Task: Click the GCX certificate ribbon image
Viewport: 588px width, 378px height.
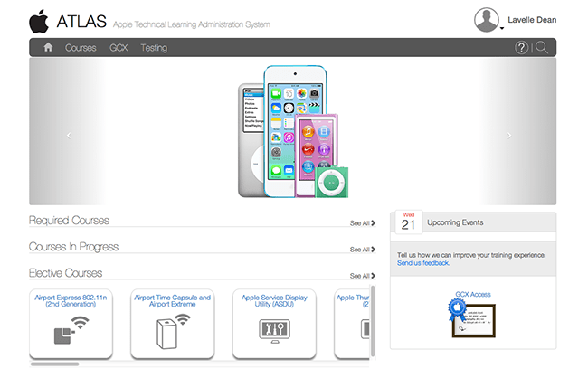Action: coord(471,318)
